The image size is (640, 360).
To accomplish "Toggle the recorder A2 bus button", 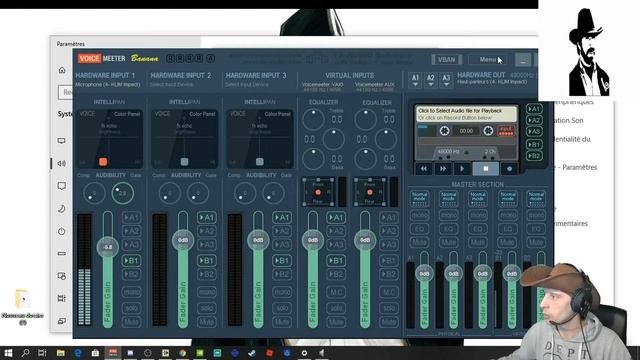I will (x=534, y=120).
